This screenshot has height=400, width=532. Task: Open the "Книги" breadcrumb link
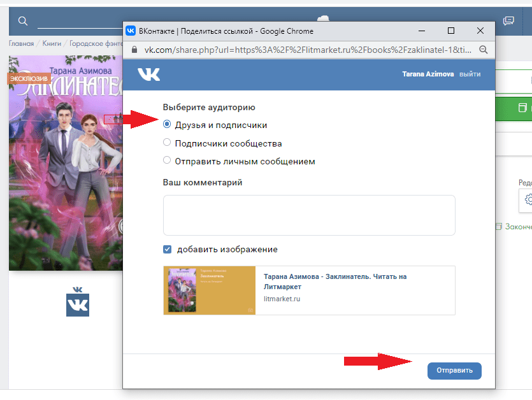pyautogui.click(x=52, y=44)
